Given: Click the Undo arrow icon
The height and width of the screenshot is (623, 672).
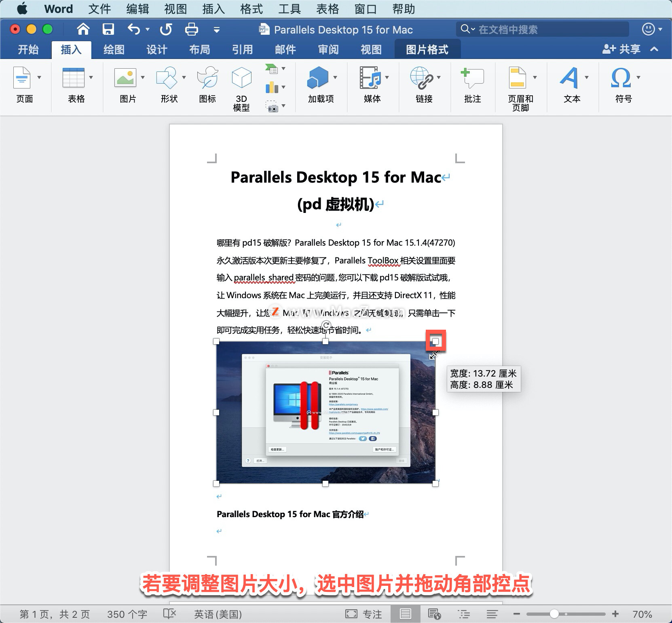Looking at the screenshot, I should pyautogui.click(x=134, y=29).
